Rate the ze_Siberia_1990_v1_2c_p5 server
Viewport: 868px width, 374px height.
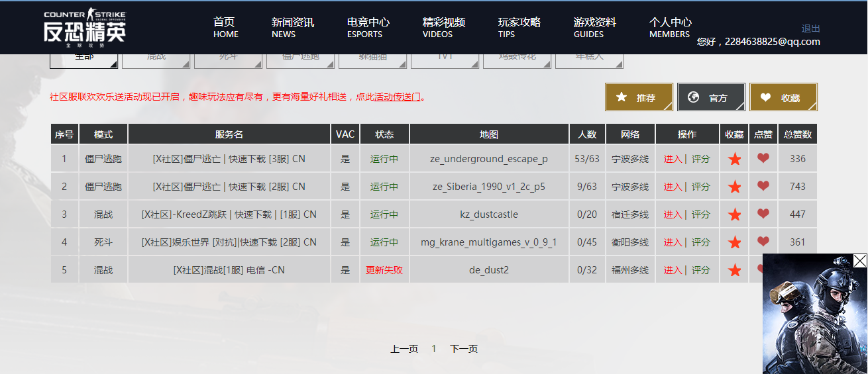click(x=701, y=187)
